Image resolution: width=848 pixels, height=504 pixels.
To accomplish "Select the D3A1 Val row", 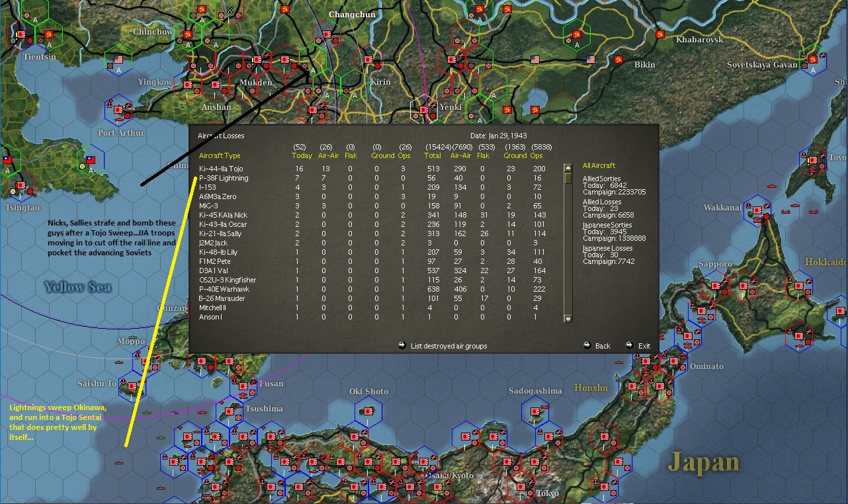I will pyautogui.click(x=373, y=271).
